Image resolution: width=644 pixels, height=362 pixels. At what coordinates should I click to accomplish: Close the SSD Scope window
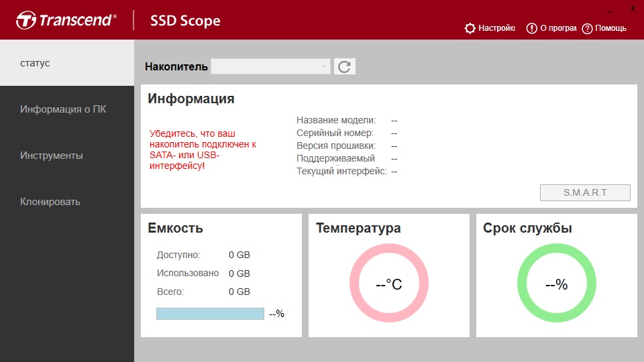click(x=633, y=9)
